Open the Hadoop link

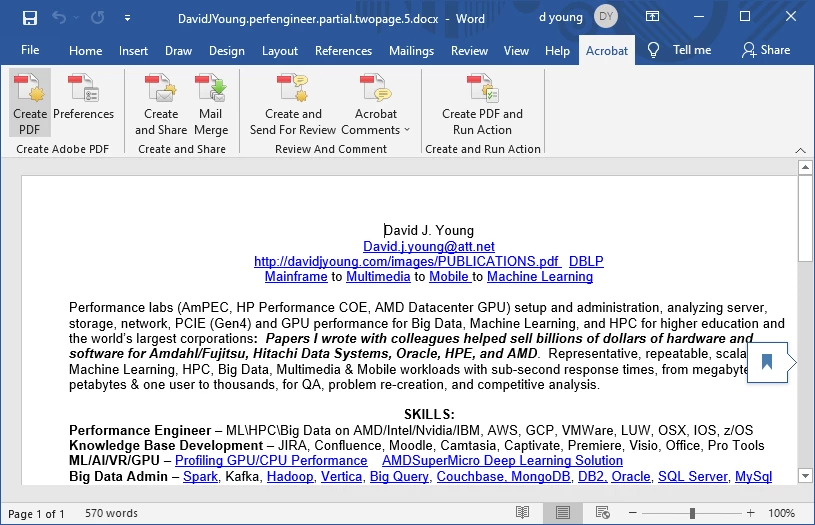290,476
